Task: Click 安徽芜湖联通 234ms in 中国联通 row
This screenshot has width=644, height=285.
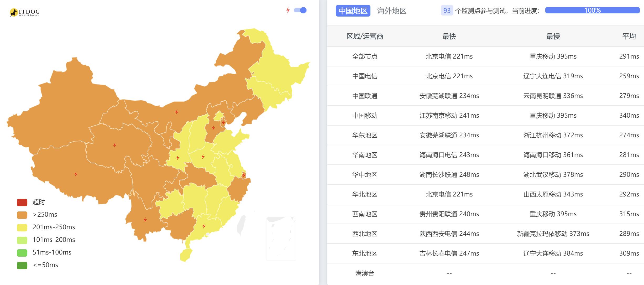Action: (449, 96)
